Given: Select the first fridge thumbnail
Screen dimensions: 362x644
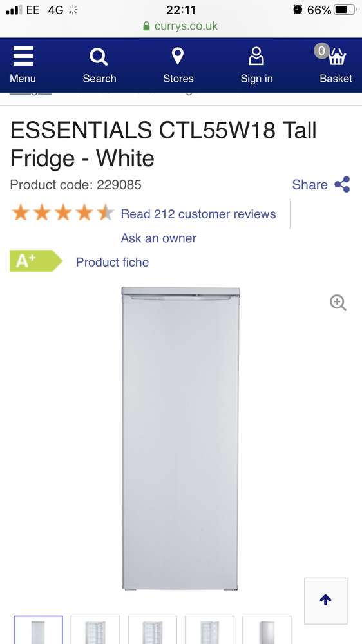Looking at the screenshot, I should pyautogui.click(x=38, y=630).
